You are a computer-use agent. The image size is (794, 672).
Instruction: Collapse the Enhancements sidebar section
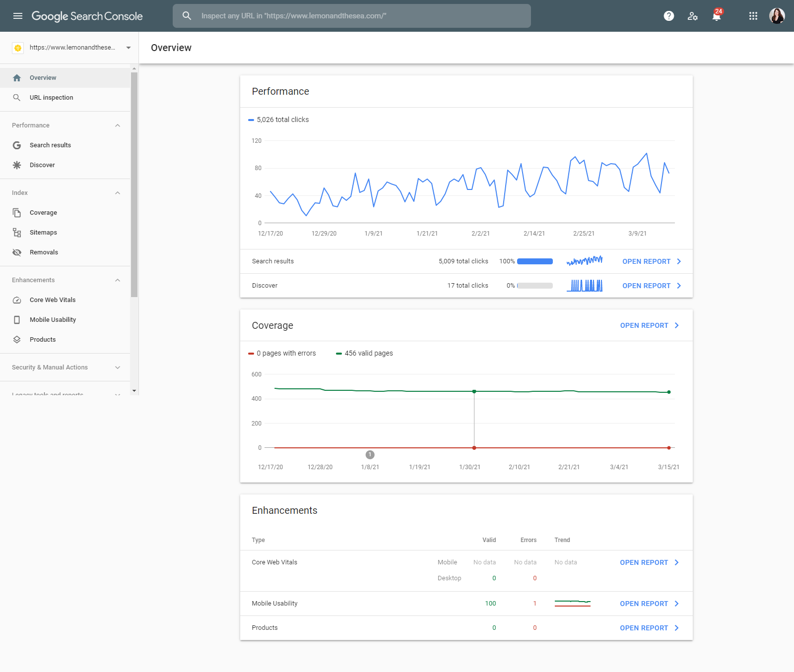point(118,280)
